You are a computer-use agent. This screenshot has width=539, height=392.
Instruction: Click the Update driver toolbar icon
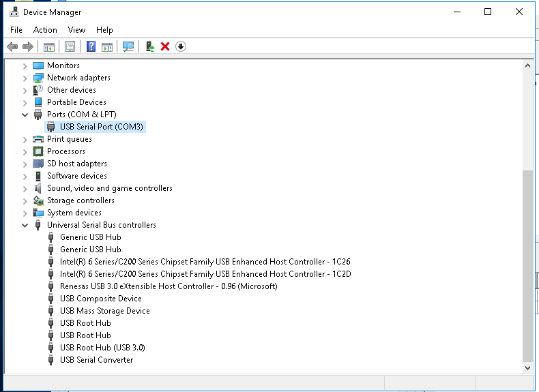pyautogui.click(x=150, y=46)
